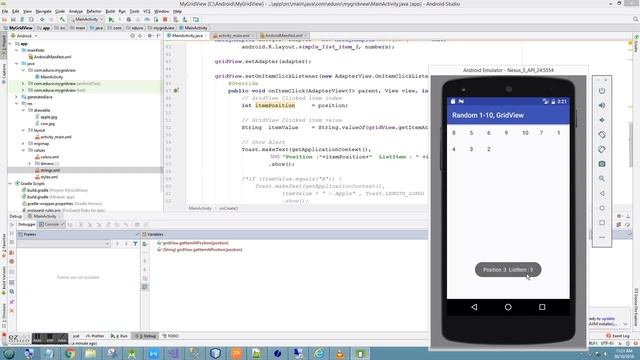Tap the phone's Home navigation button
640x360 pixels.
508,307
